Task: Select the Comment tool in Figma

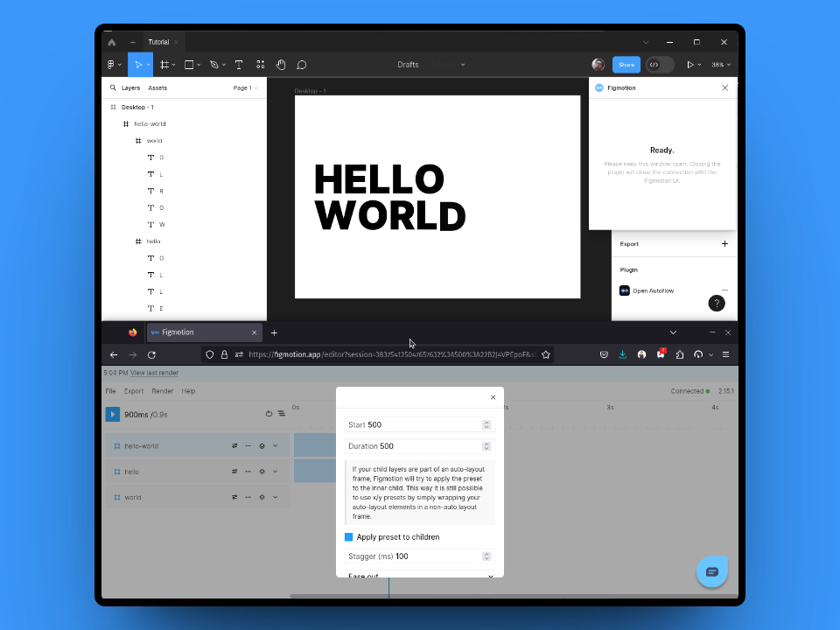Action: [302, 65]
